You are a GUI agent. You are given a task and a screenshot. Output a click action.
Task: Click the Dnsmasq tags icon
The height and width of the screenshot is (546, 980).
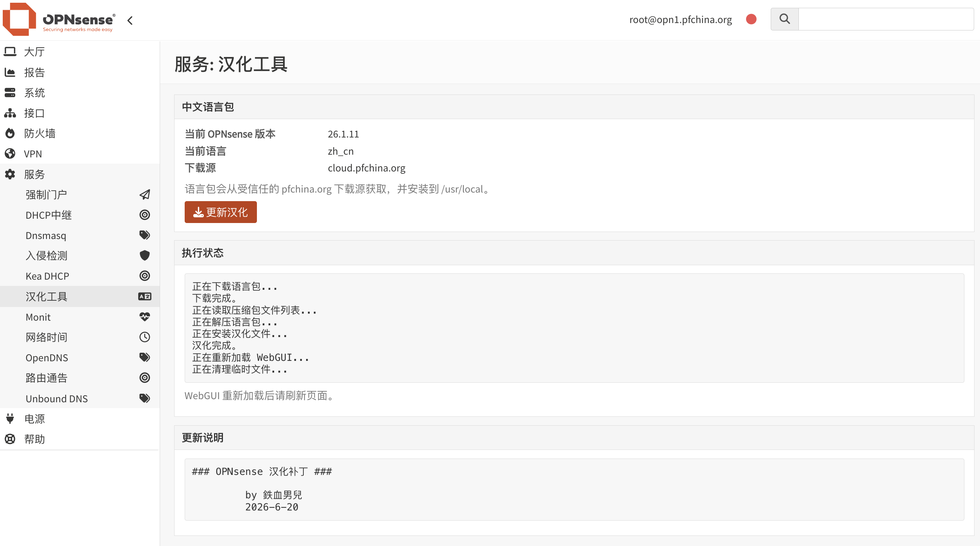145,235
